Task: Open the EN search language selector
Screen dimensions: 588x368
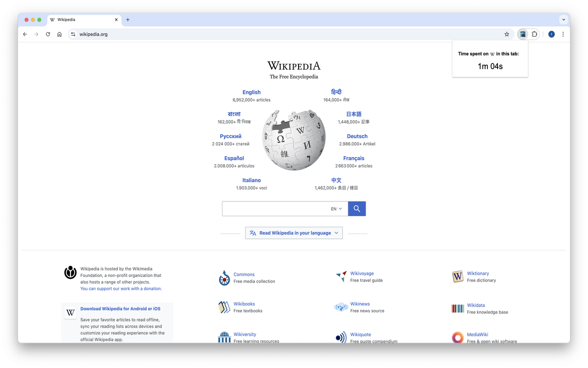Action: (x=336, y=209)
